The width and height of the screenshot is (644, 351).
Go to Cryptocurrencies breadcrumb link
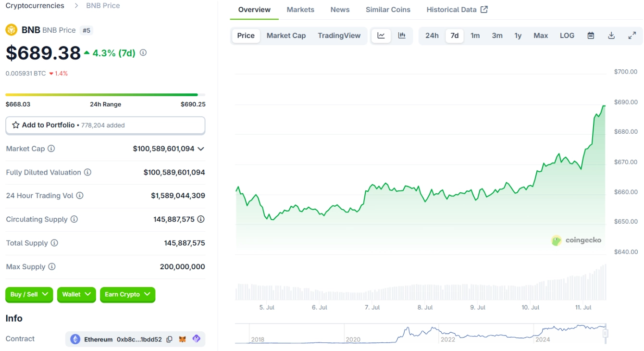tap(35, 6)
